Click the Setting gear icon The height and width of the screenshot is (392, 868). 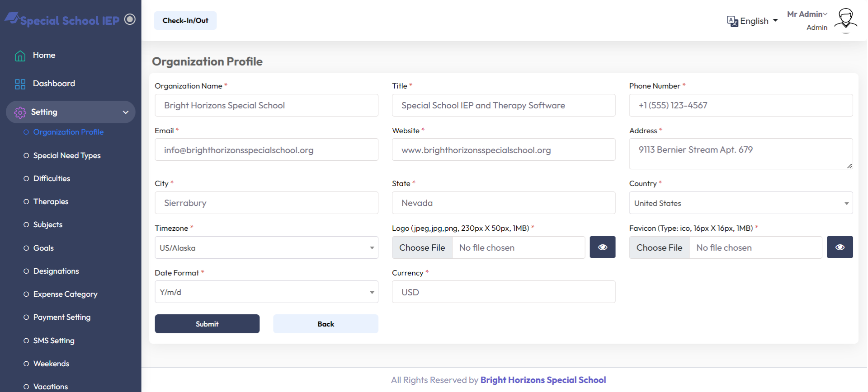(x=20, y=112)
